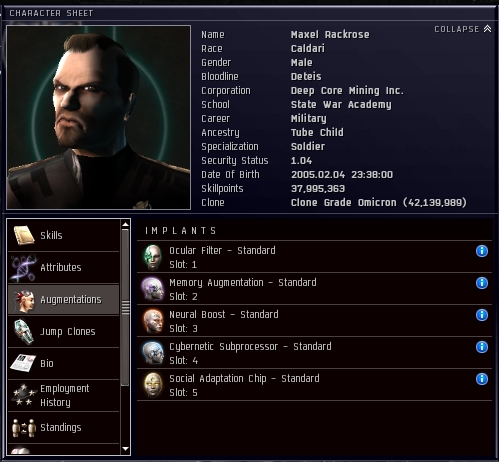The height and width of the screenshot is (462, 499).
Task: Click the Neural Boost head icon
Action: [153, 321]
